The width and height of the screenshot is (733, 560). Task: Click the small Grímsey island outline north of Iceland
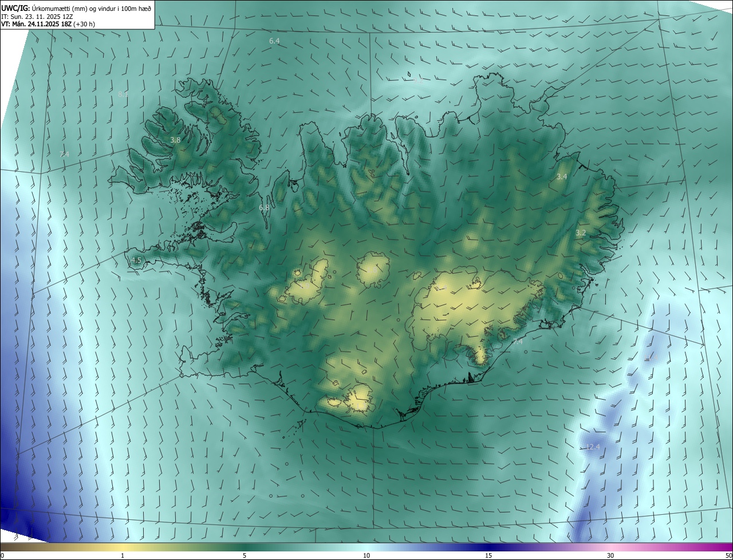(410, 74)
